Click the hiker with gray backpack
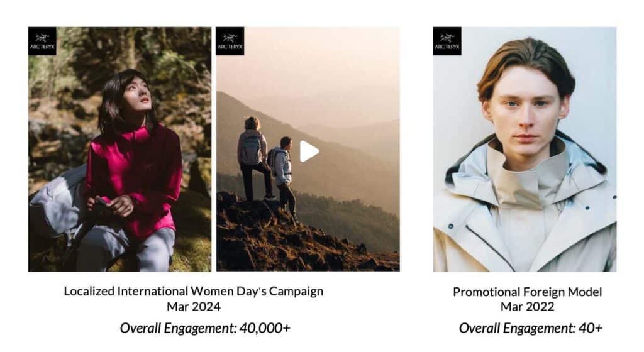 (253, 158)
